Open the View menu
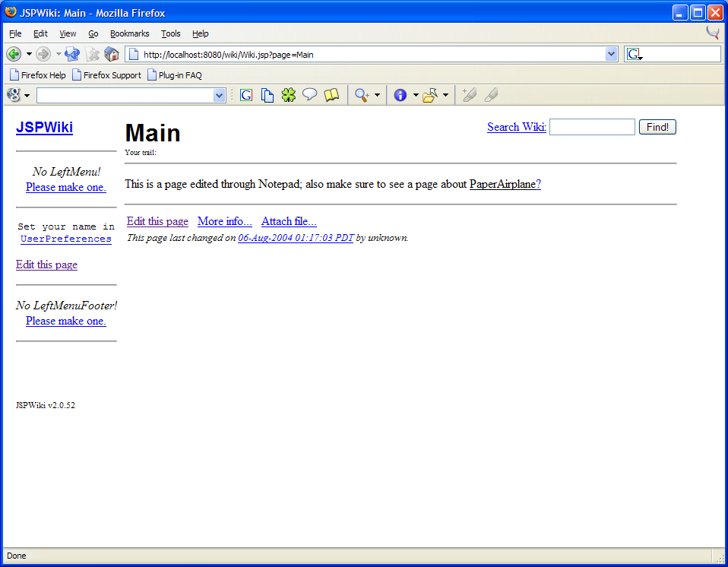 68,33
